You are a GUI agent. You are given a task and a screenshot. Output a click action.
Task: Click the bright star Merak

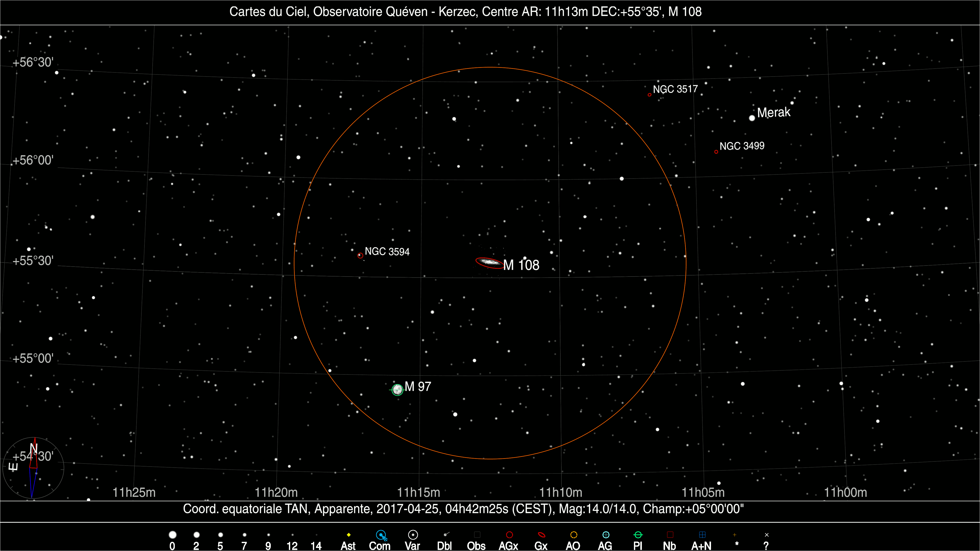click(x=752, y=118)
